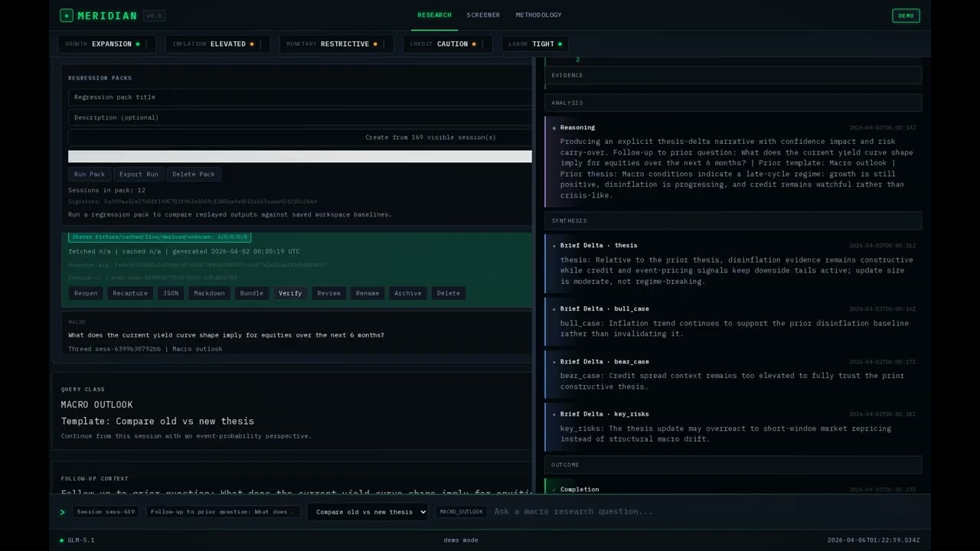The height and width of the screenshot is (551, 980).
Task: Click the session Delete button
Action: (x=449, y=293)
